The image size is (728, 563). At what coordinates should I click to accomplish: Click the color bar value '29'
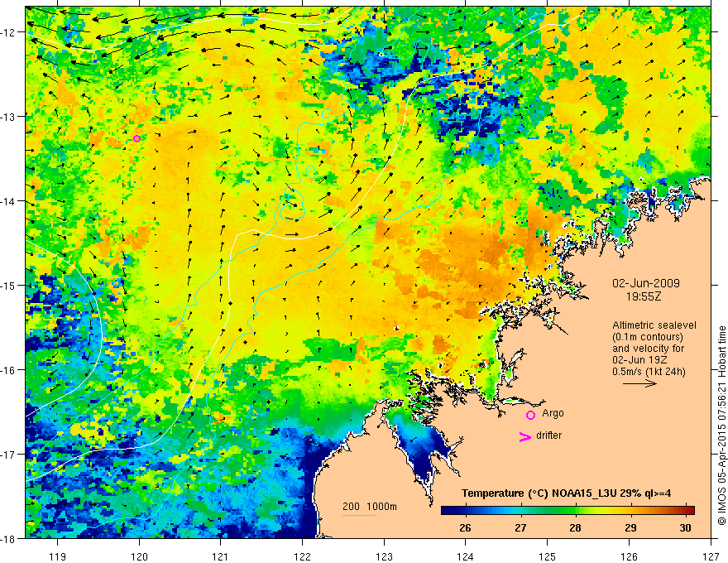(630, 527)
